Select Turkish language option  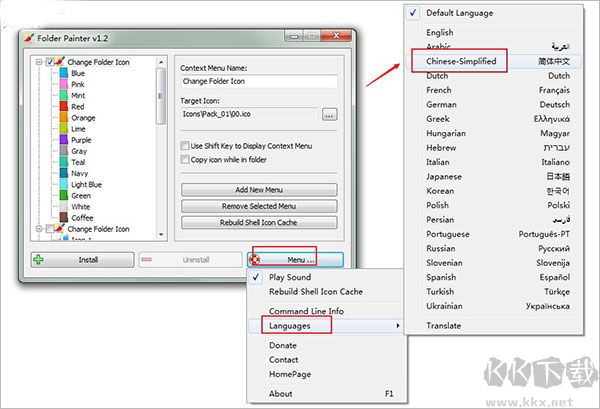(x=494, y=292)
